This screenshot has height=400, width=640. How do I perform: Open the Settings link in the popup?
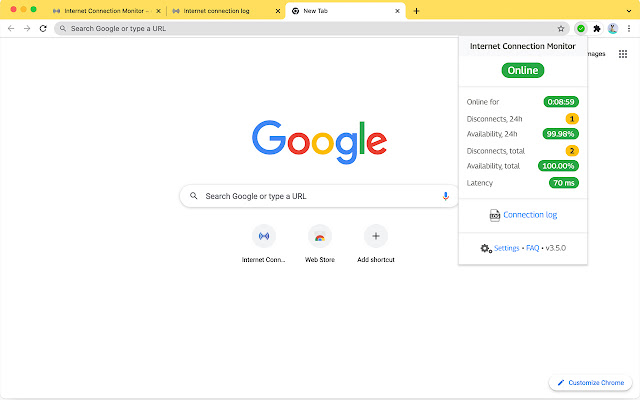click(x=507, y=248)
